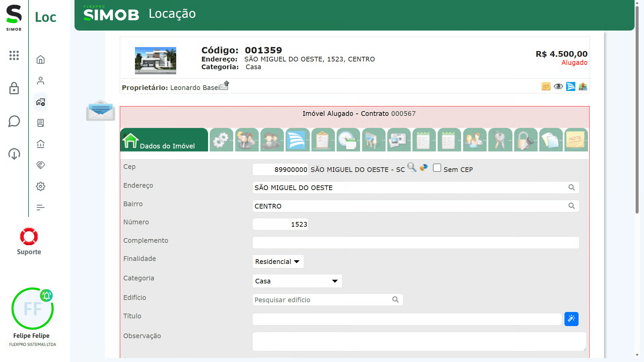Expand the Finalidade Residencial dropdown
The height and width of the screenshot is (362, 644).
tap(278, 262)
